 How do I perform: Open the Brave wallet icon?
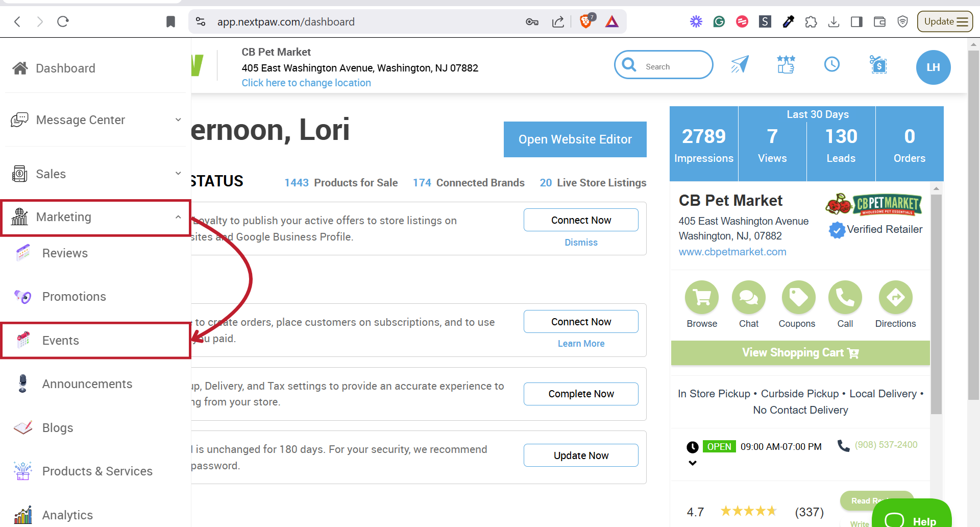click(879, 21)
